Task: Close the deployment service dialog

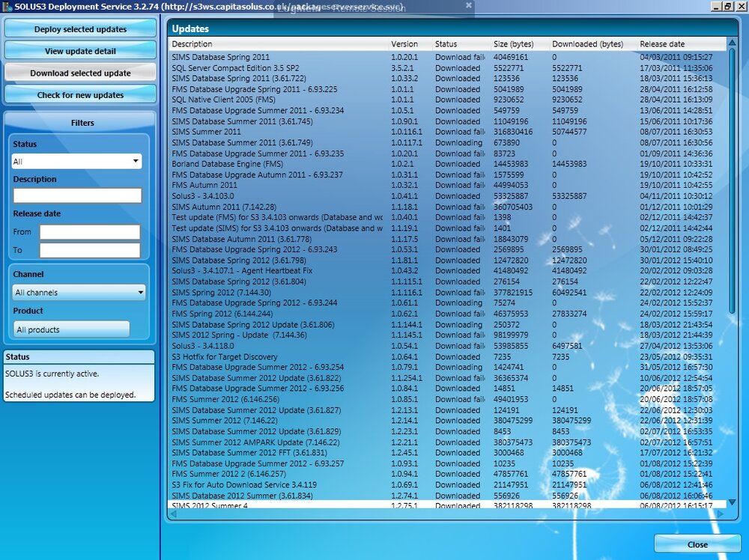Action: [697, 544]
